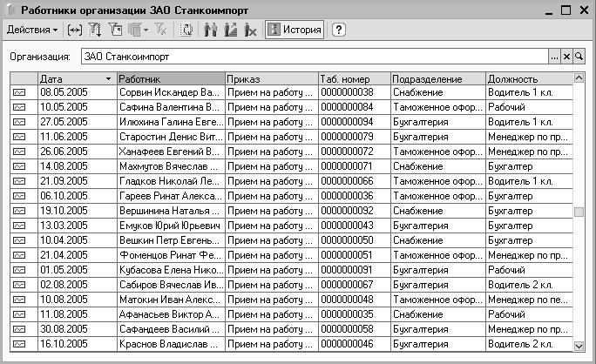
Task: Toggle the История button
Action: coord(295,30)
